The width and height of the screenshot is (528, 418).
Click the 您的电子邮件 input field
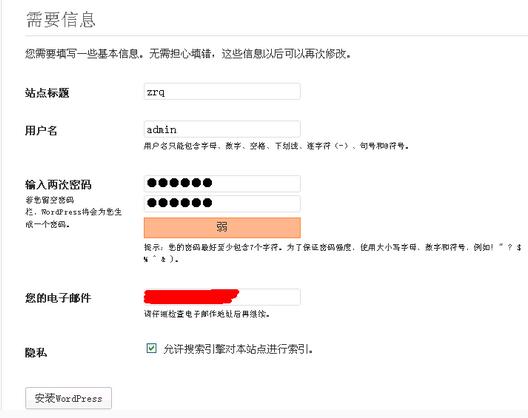coord(222,297)
